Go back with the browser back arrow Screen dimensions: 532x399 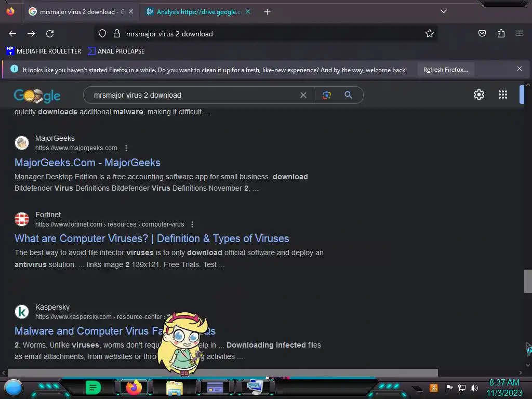pos(12,34)
